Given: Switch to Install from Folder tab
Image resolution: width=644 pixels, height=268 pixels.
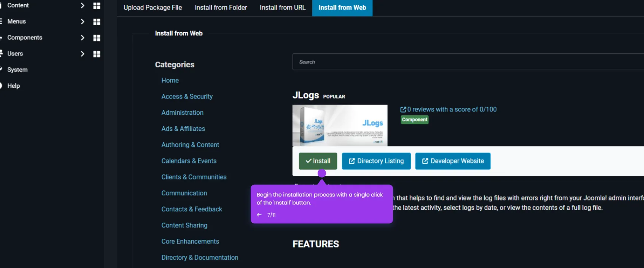Looking at the screenshot, I should pos(221,8).
